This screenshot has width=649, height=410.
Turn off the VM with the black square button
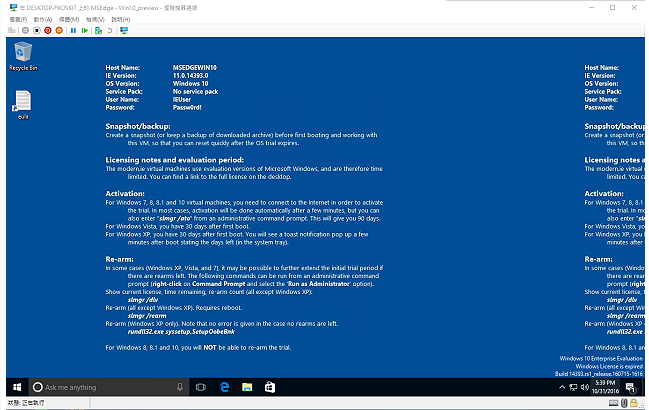[36, 31]
